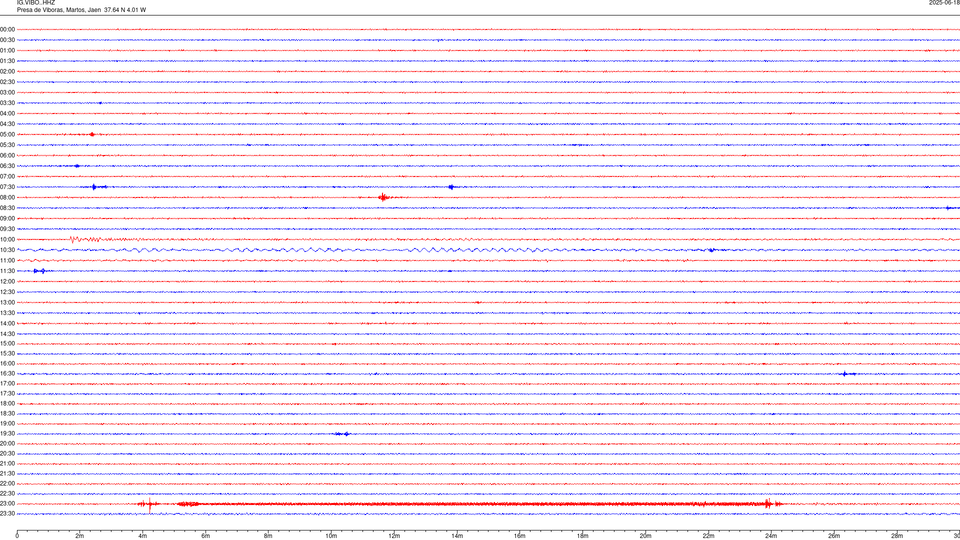This screenshot has width=960, height=540.
Task: Select the 10:30 trace time label
Action: (7, 250)
